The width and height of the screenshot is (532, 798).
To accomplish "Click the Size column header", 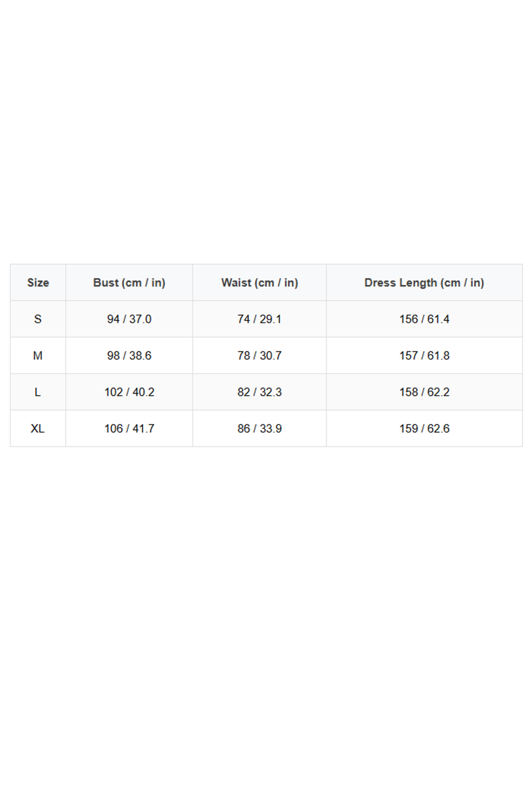I will point(38,283).
